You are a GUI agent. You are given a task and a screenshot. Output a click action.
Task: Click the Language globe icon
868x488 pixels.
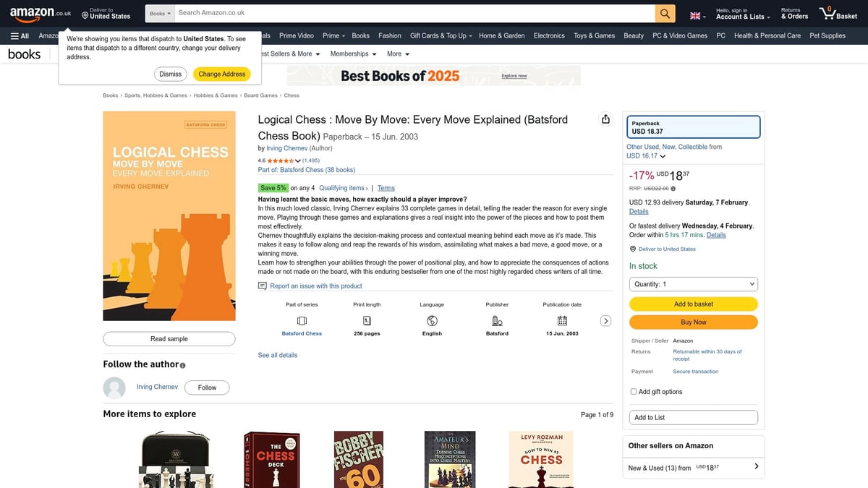coord(432,320)
